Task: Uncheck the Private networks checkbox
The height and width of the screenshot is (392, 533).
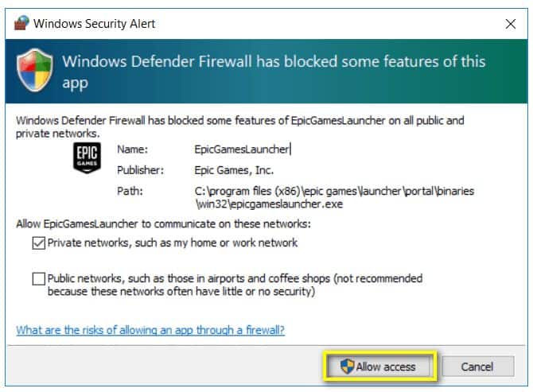Action: 39,243
